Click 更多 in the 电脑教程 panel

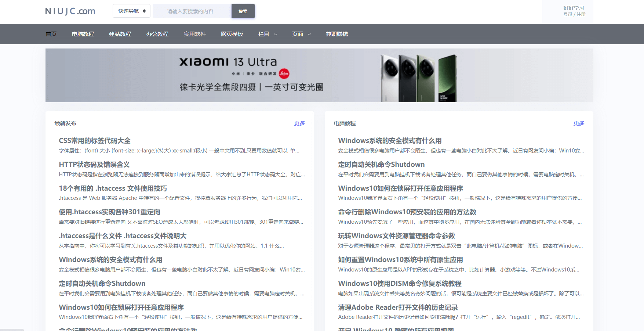579,123
